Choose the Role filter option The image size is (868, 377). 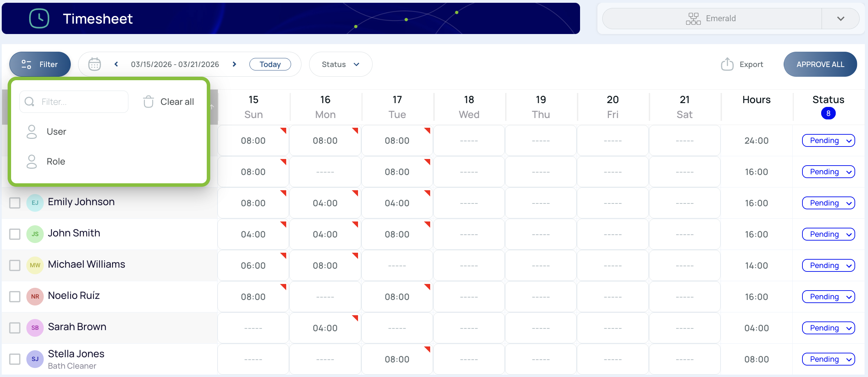click(56, 161)
